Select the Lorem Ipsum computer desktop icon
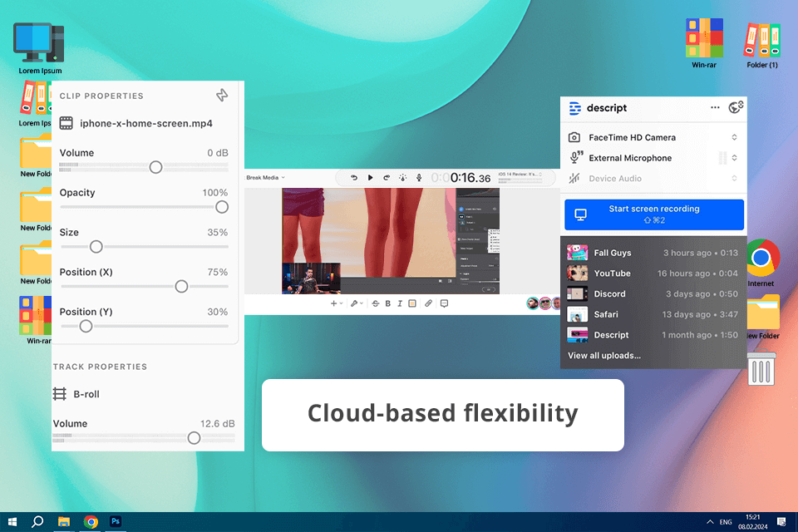The width and height of the screenshot is (798, 532). (x=39, y=48)
